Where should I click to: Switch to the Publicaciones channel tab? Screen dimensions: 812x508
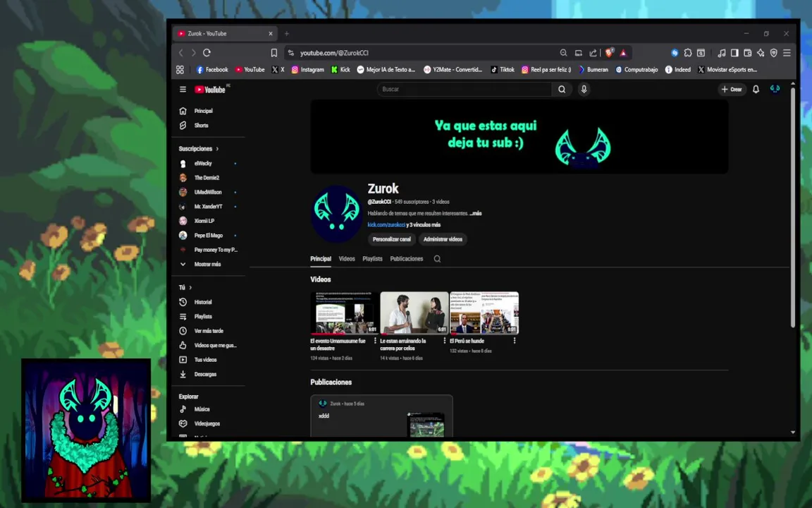coord(407,259)
